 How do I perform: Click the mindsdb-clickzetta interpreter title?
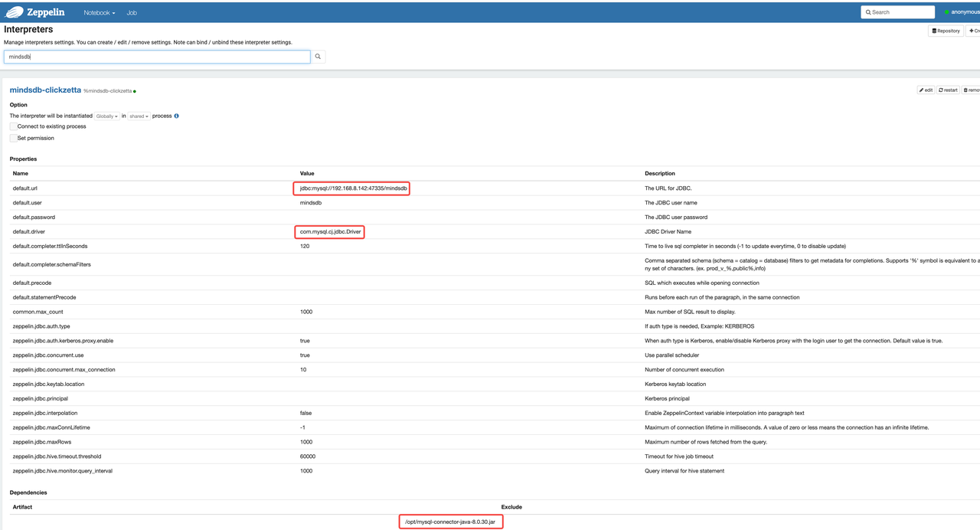pyautogui.click(x=45, y=90)
